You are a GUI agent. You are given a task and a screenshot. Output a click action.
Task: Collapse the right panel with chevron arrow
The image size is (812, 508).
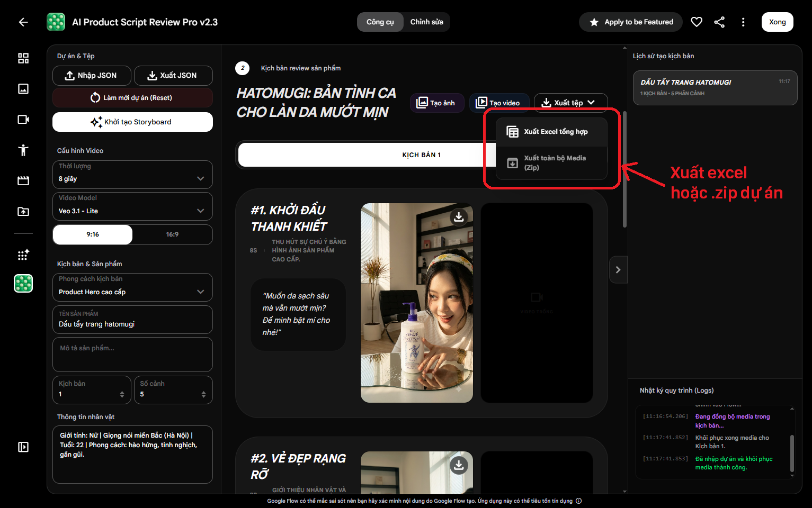618,270
